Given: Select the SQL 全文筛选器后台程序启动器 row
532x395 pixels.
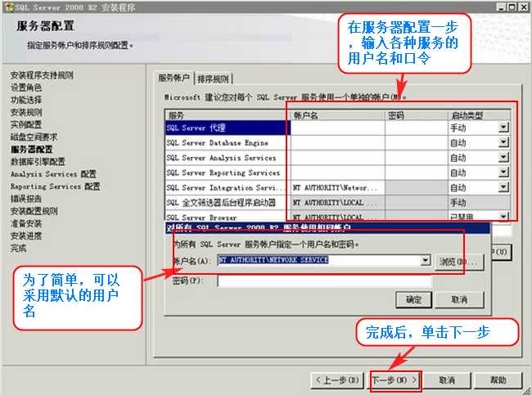Looking at the screenshot, I should pyautogui.click(x=227, y=203).
